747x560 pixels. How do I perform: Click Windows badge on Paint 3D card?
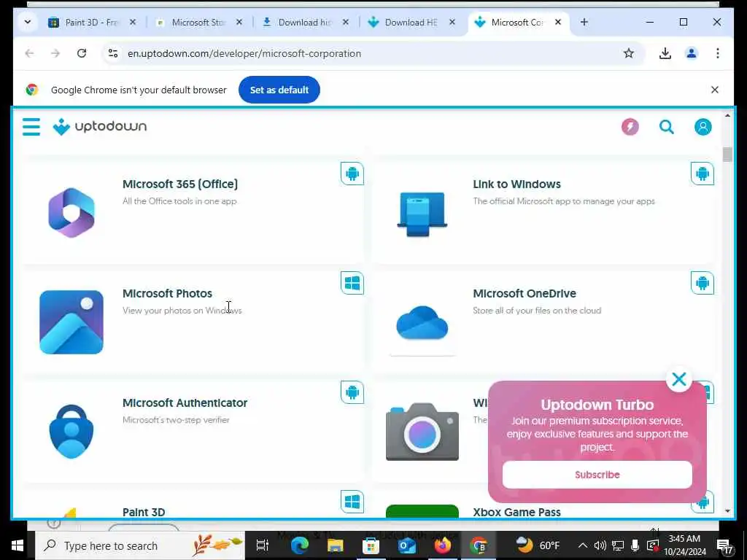[352, 502]
